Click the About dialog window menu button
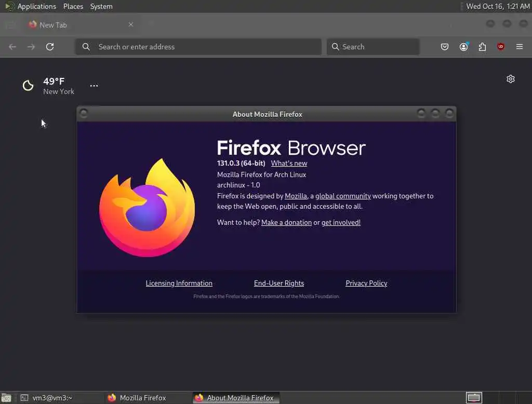 (84, 114)
